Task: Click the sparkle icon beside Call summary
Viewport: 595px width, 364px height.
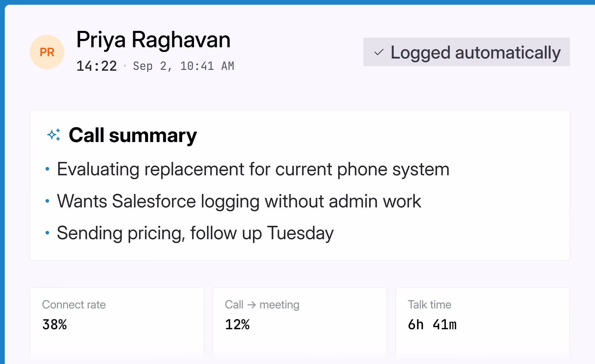Action: click(54, 135)
